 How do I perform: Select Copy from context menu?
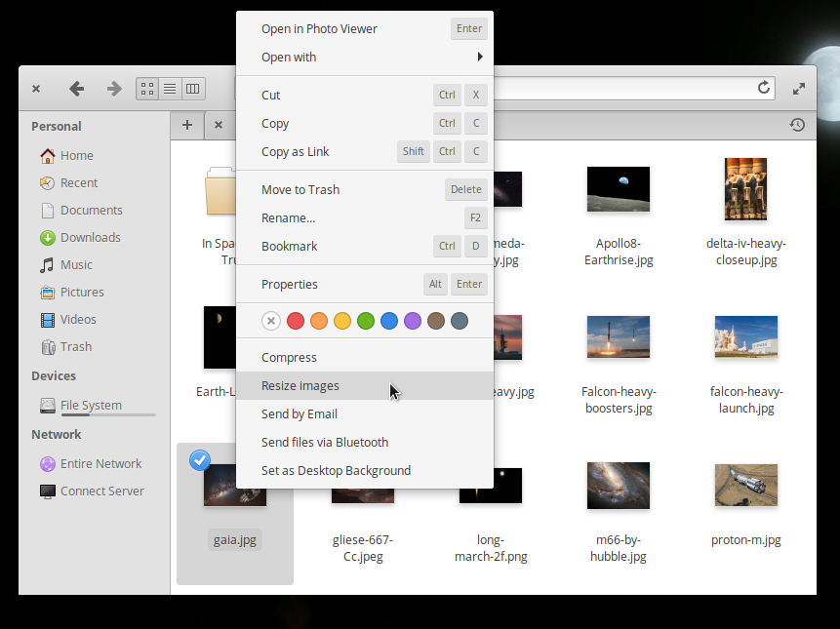coord(364,124)
